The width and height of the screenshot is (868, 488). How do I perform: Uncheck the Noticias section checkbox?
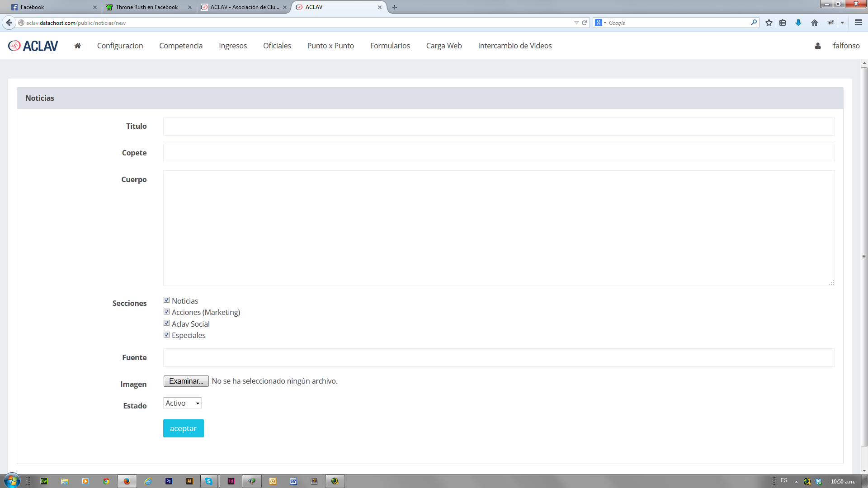(x=166, y=300)
